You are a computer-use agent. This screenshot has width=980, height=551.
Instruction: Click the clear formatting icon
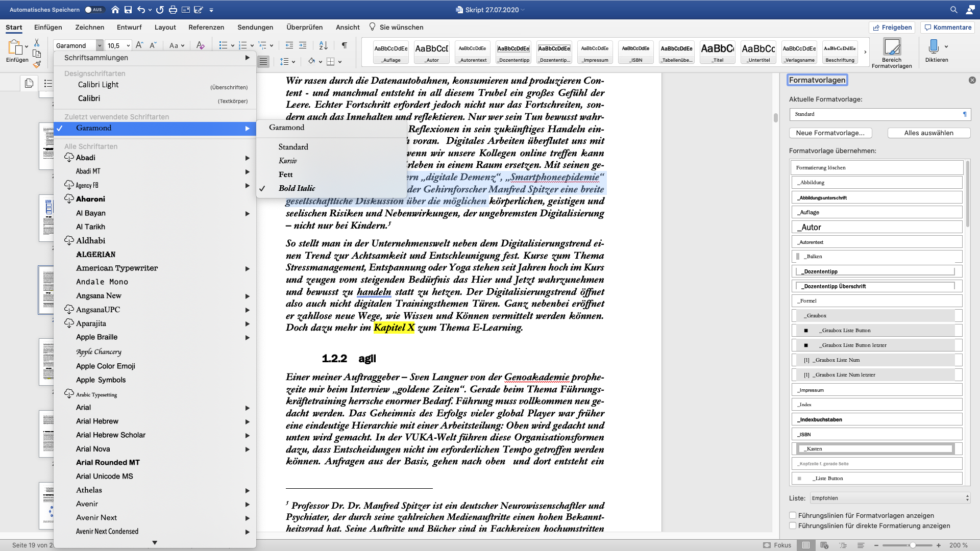[200, 45]
